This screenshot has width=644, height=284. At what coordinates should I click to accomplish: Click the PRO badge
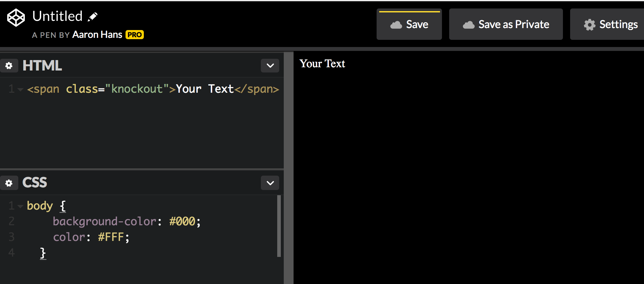tap(135, 35)
